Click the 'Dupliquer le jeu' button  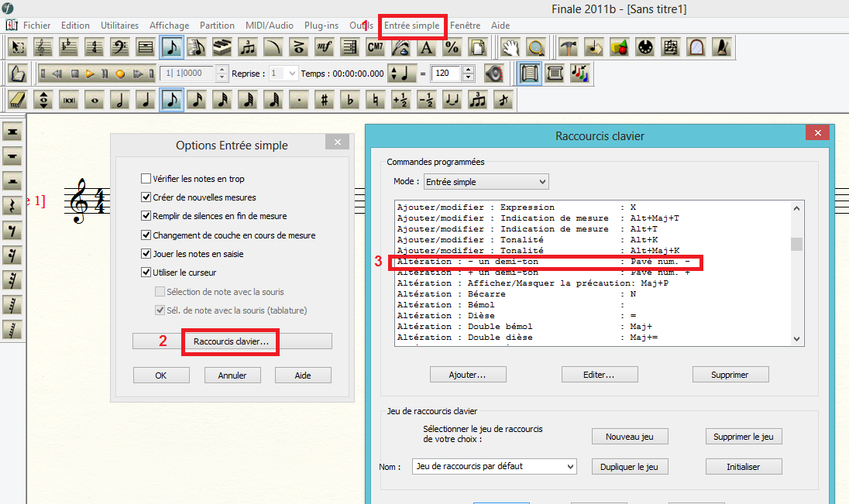(x=629, y=467)
